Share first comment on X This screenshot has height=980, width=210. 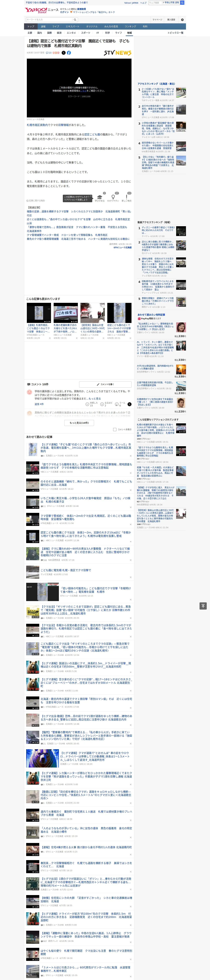coord(130,404)
